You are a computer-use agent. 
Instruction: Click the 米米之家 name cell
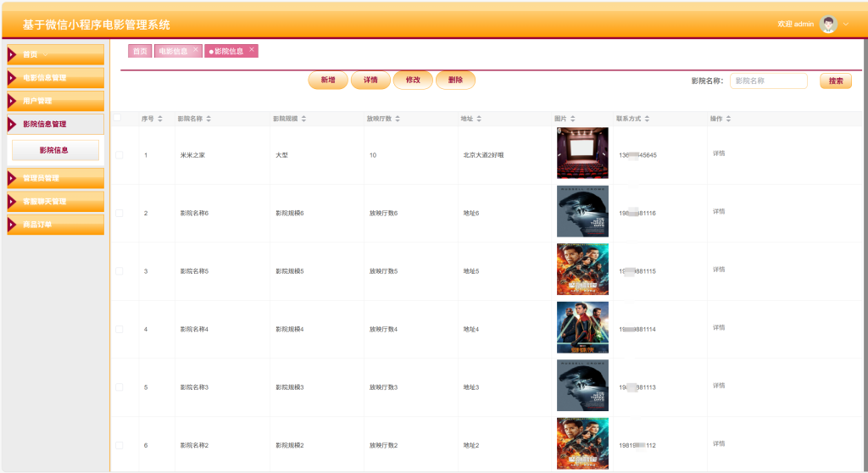pyautogui.click(x=192, y=155)
